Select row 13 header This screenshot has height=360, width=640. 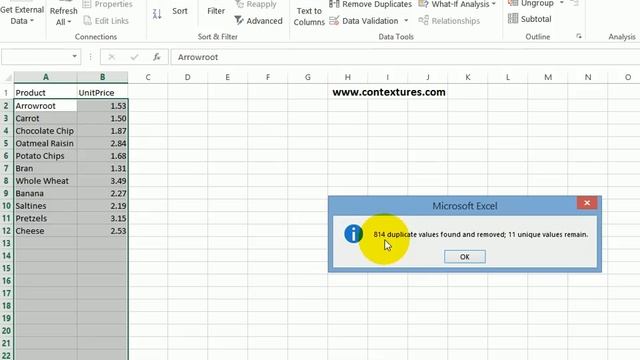7,243
